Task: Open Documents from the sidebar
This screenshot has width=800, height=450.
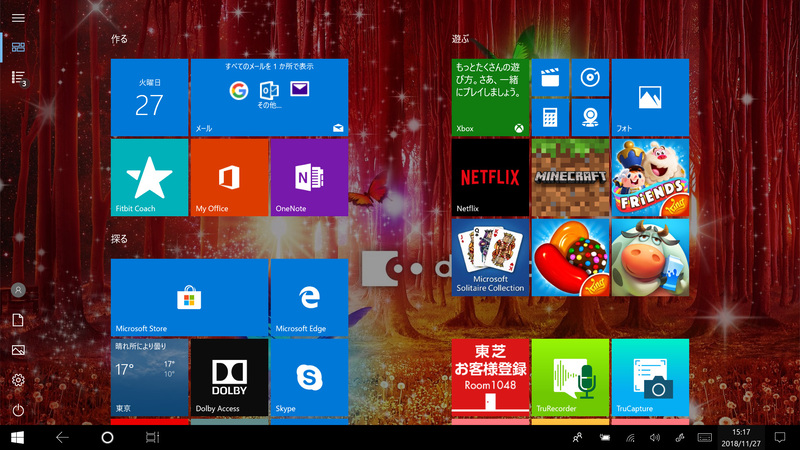Action: [x=18, y=320]
